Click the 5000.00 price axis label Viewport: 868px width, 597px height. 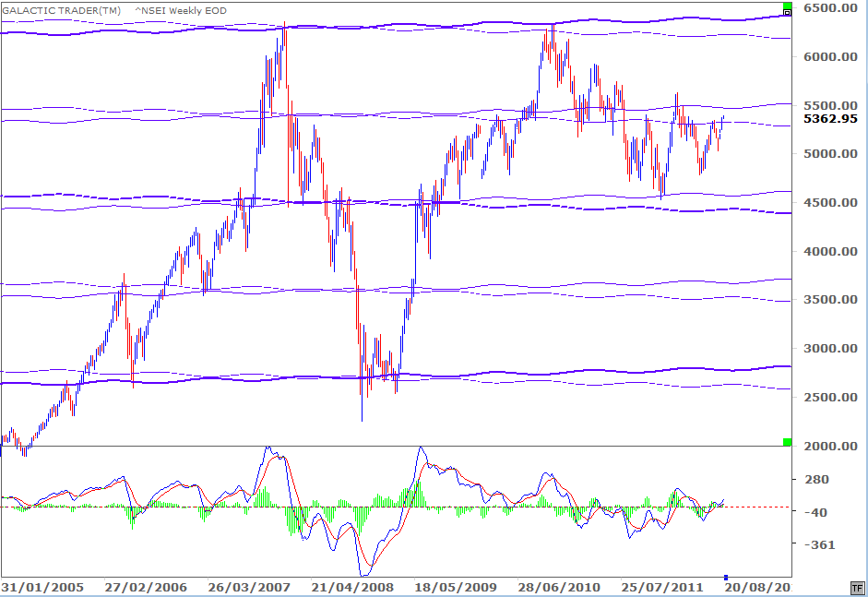pos(830,153)
